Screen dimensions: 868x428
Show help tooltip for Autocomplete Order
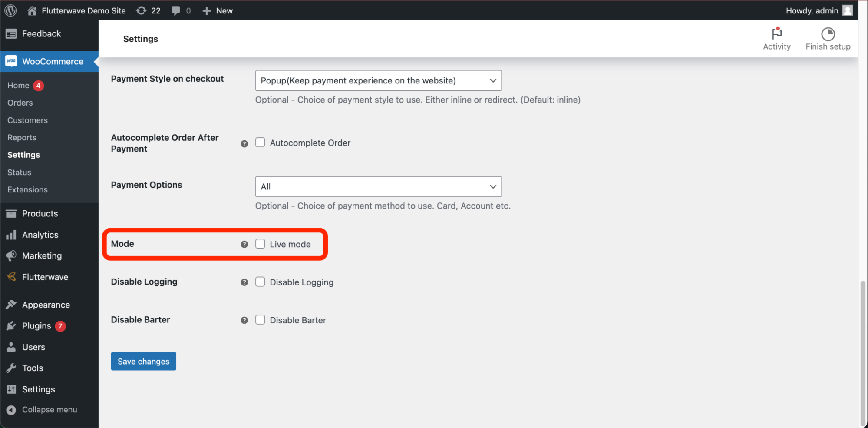pyautogui.click(x=244, y=143)
